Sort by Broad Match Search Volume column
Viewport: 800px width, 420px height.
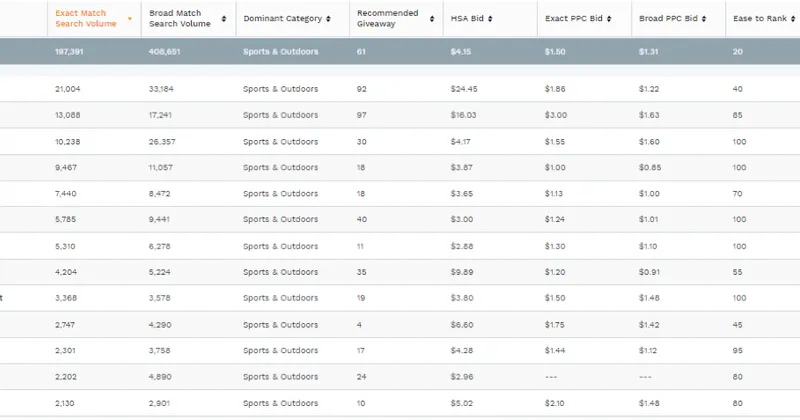[180, 18]
